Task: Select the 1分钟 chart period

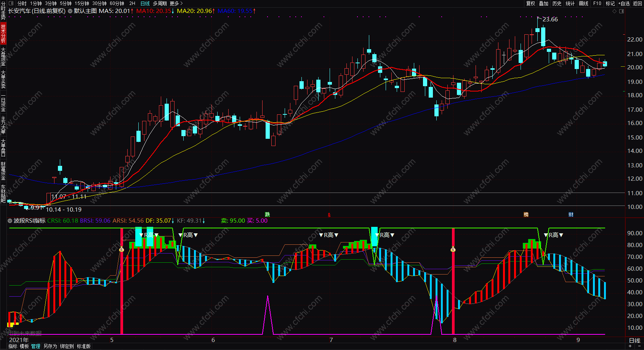Action: click(36, 3)
